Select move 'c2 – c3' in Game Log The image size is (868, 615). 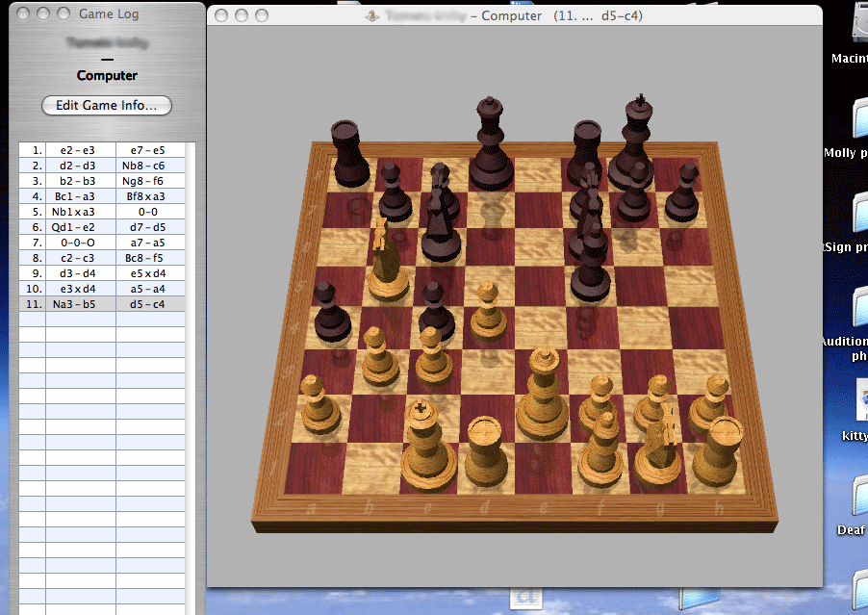click(78, 259)
